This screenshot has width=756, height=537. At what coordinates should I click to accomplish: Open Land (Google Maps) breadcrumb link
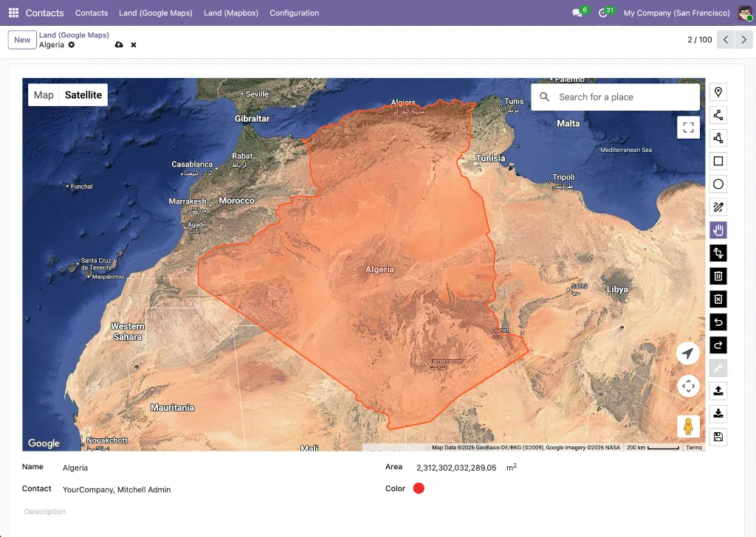pos(74,35)
